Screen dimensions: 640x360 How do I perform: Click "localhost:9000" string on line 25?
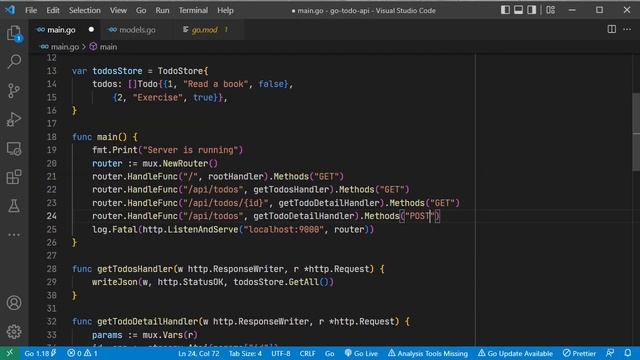(x=284, y=229)
